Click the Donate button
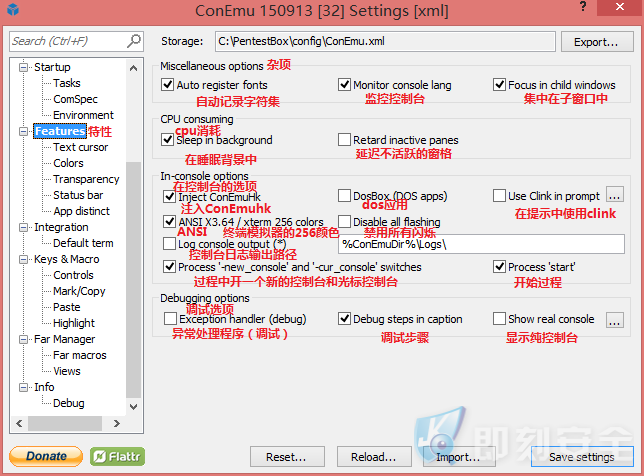This screenshot has height=476, width=644. coord(46,456)
